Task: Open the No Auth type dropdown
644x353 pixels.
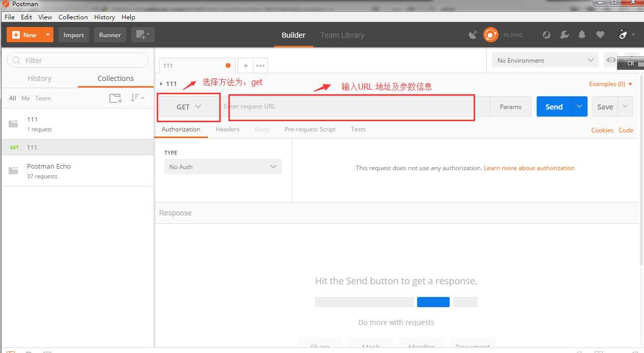Action: click(x=223, y=167)
